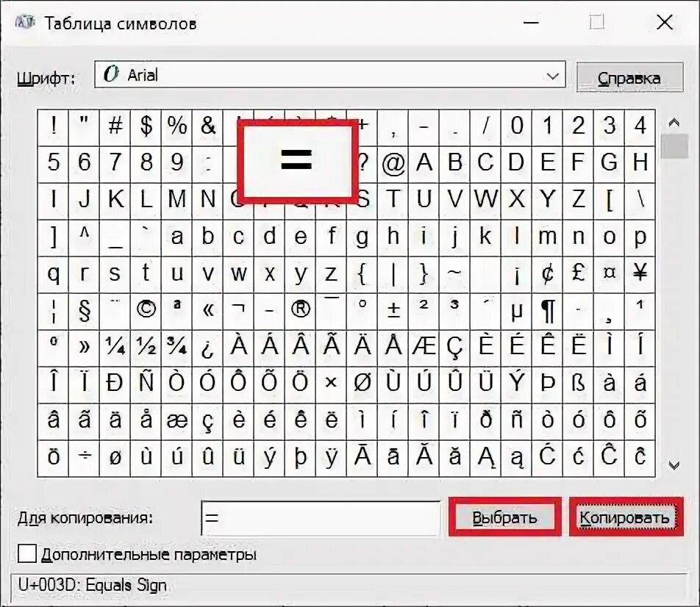This screenshot has height=607, width=700.
Task: Select the ÿ y diaeresis character
Action: coord(331,459)
